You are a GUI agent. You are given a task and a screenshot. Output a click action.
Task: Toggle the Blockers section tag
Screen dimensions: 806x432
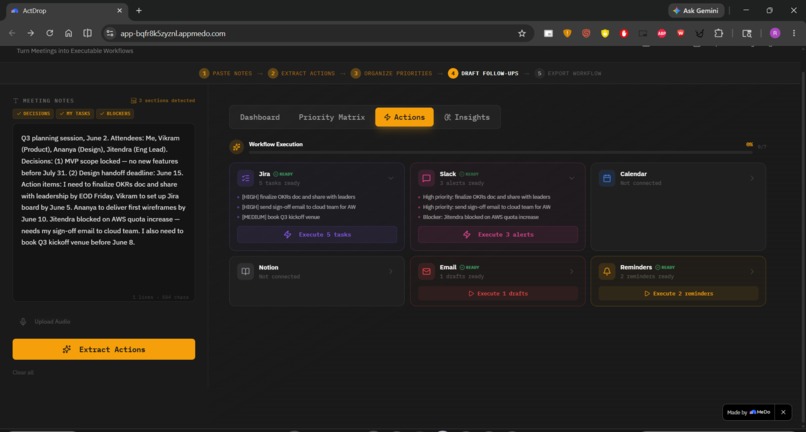[115, 114]
